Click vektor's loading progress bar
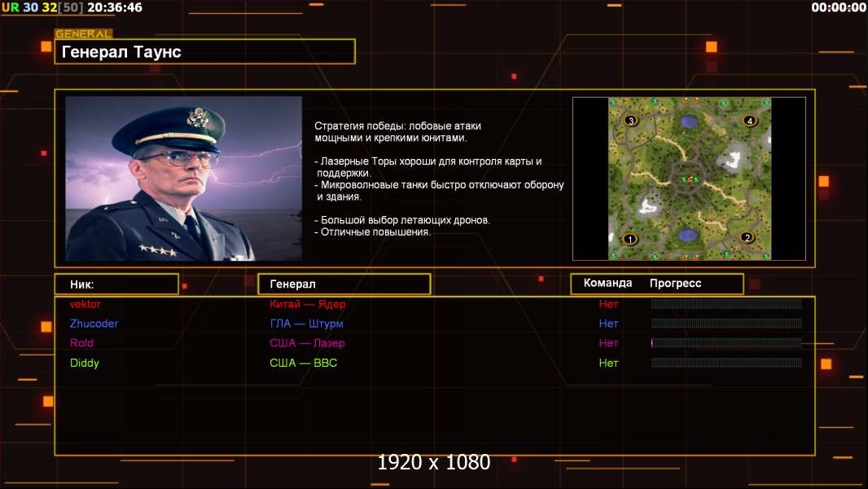The image size is (868, 489). [726, 303]
